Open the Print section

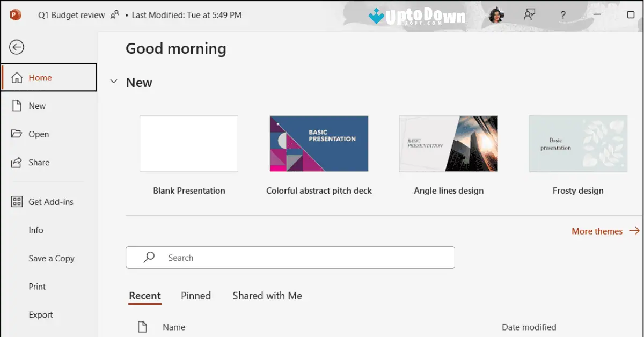click(37, 286)
